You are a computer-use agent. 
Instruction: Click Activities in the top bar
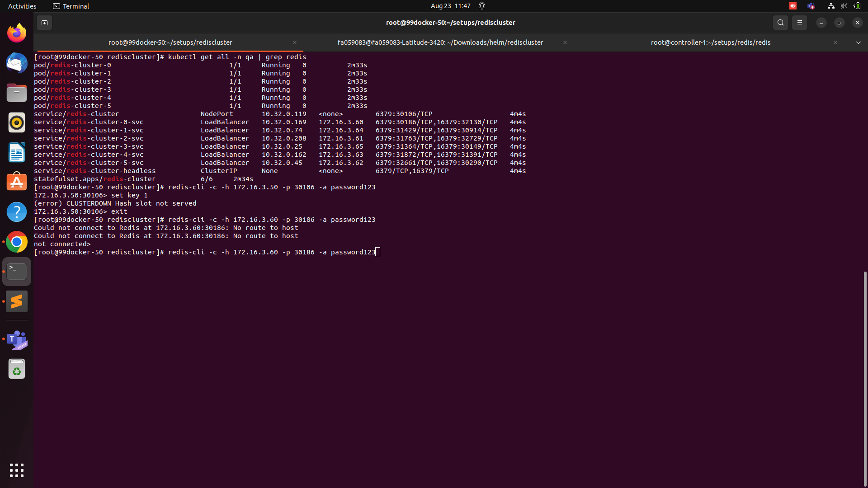tap(22, 6)
